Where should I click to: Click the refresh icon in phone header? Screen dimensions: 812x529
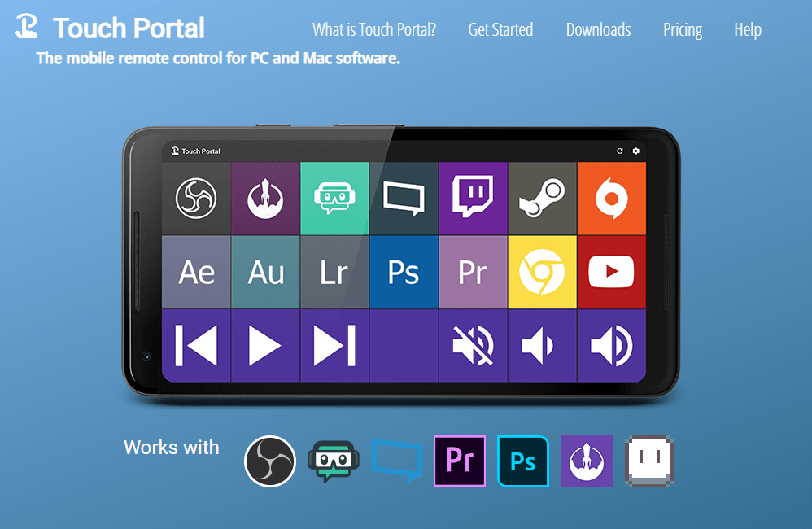620,151
